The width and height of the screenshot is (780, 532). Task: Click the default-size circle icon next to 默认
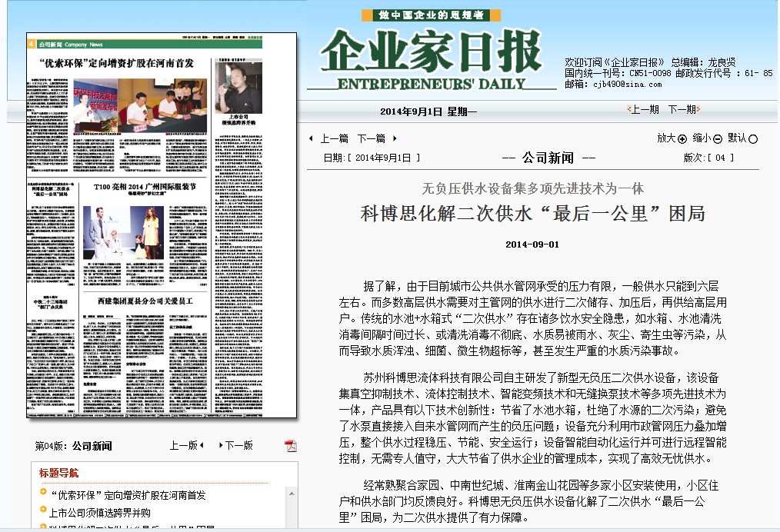pos(752,139)
